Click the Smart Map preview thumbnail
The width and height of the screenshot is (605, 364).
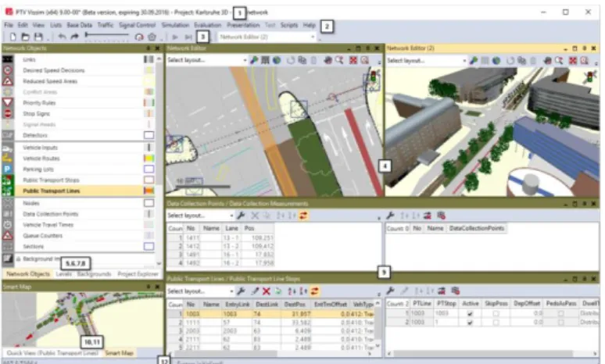[x=82, y=319]
